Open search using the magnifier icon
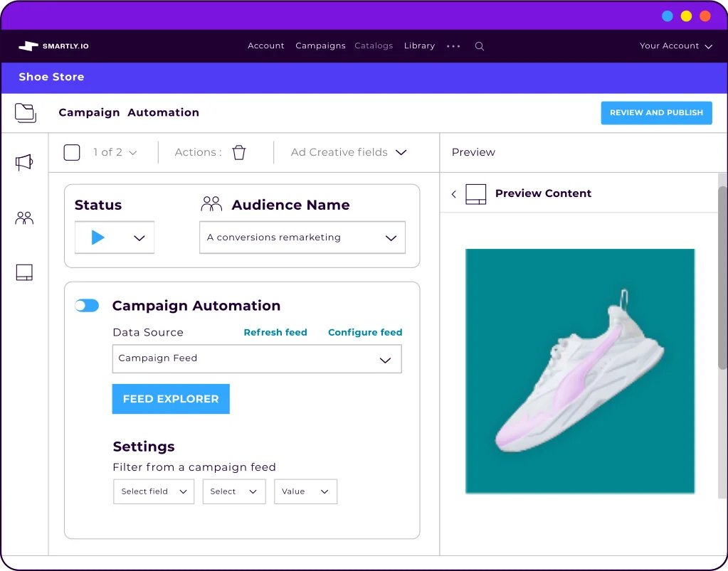 (479, 46)
